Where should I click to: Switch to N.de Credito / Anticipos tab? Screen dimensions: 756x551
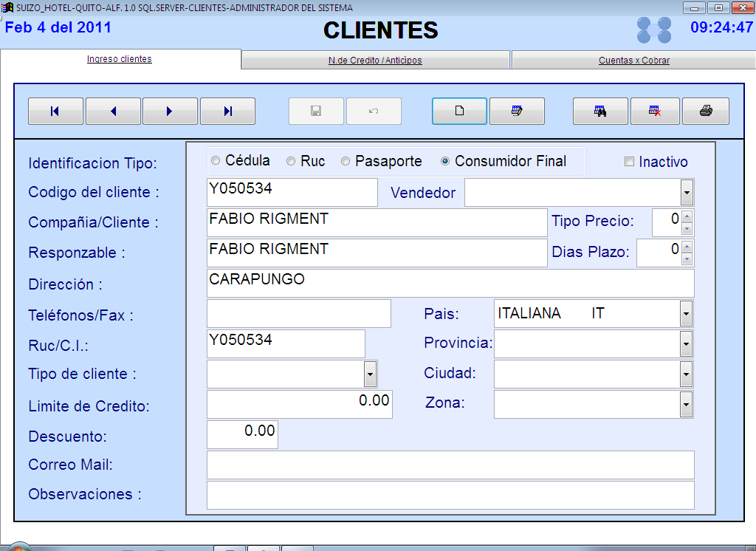tap(375, 61)
